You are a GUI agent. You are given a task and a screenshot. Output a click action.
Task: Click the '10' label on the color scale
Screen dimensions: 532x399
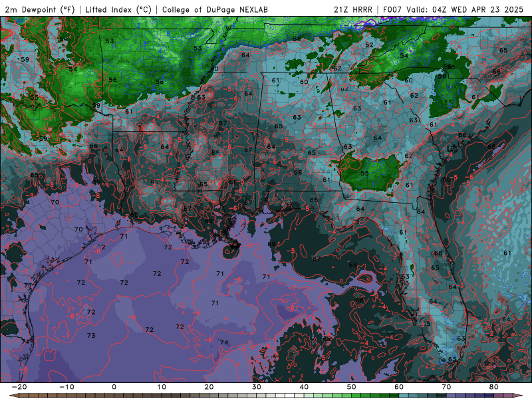pyautogui.click(x=162, y=387)
